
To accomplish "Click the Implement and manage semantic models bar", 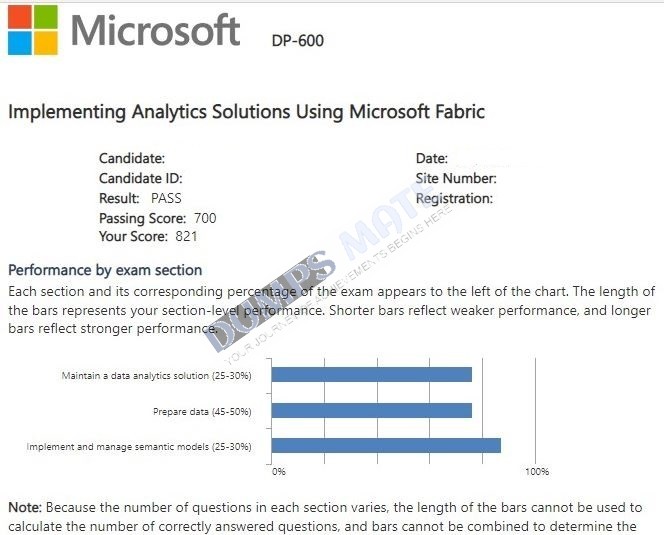I will click(x=386, y=446).
